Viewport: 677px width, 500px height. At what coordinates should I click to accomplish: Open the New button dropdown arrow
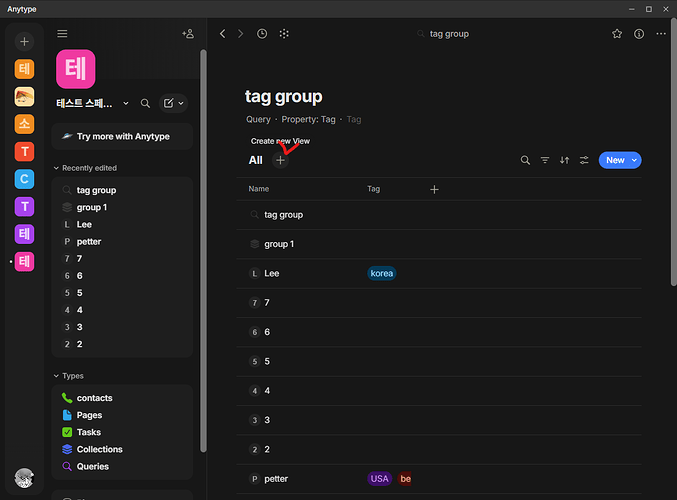pos(634,160)
